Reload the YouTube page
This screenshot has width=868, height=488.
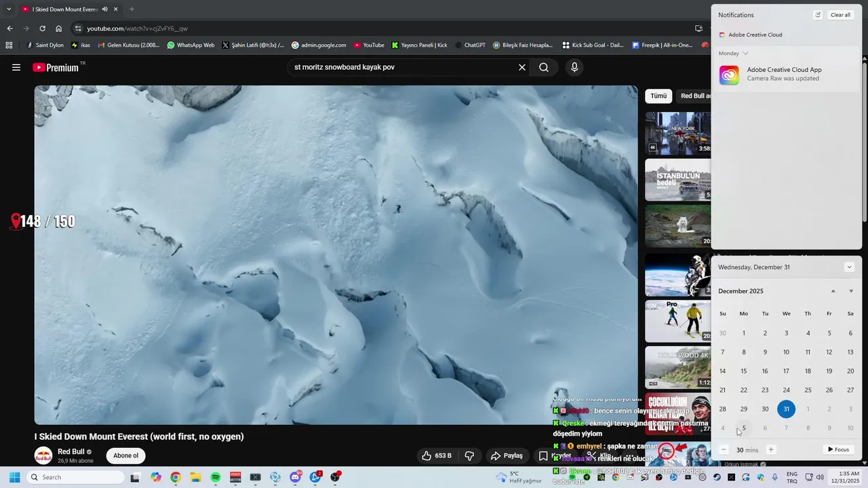42,28
